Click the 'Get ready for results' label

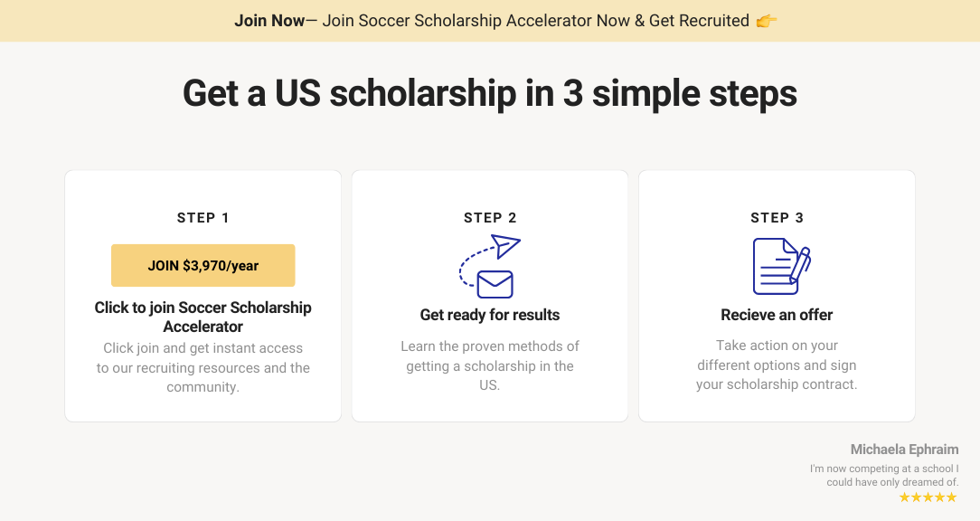click(x=489, y=315)
